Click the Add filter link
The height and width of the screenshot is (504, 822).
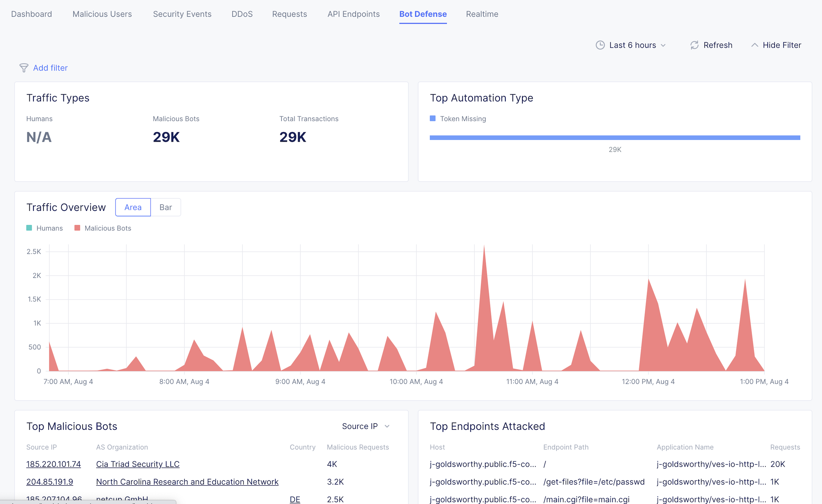pos(50,68)
